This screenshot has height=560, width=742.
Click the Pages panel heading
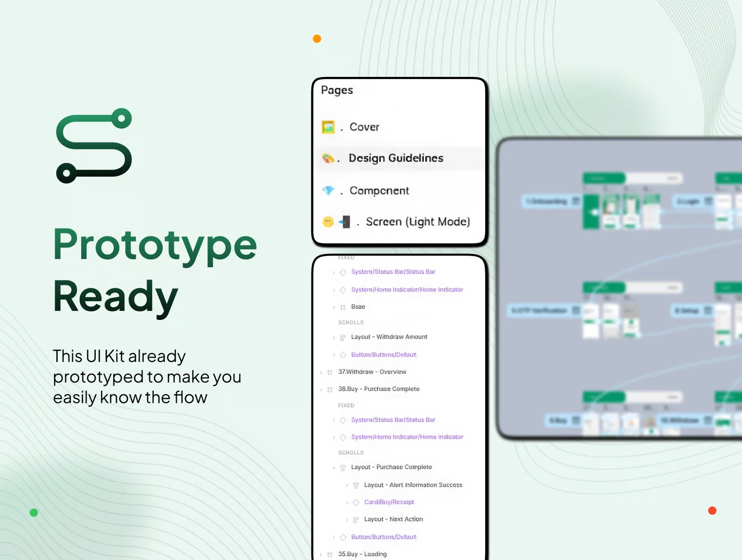pos(337,90)
